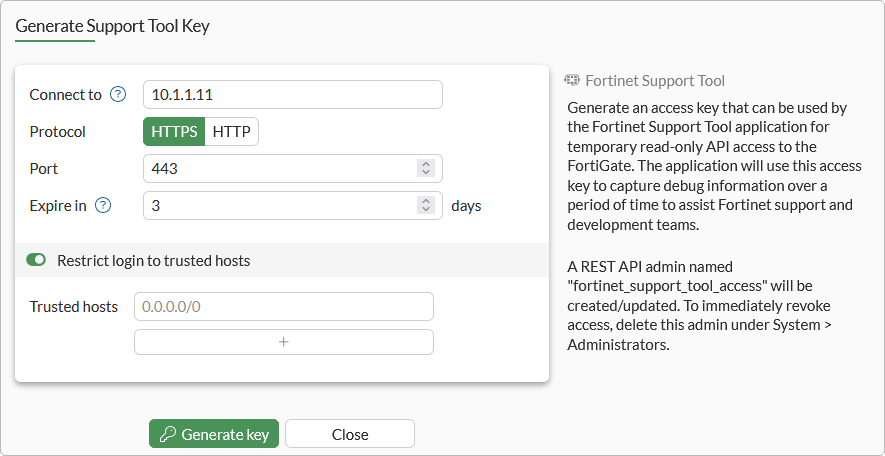Click the plus icon to add trusted host
This screenshot has height=456, width=885.
[284, 342]
